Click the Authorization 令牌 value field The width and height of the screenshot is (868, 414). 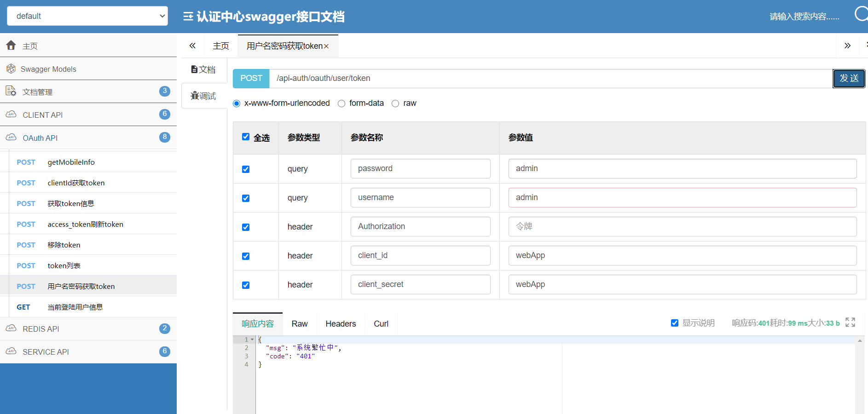pyautogui.click(x=683, y=226)
